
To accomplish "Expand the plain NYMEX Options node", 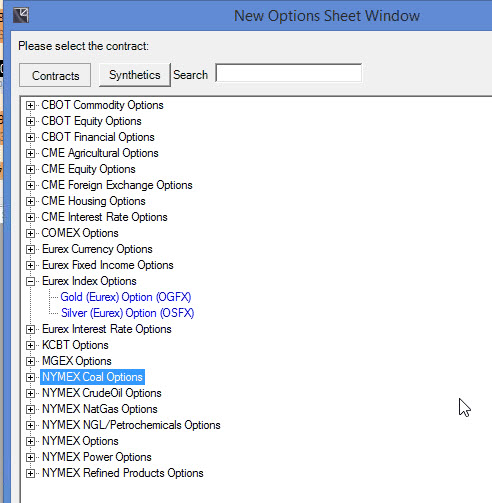I will [x=30, y=441].
